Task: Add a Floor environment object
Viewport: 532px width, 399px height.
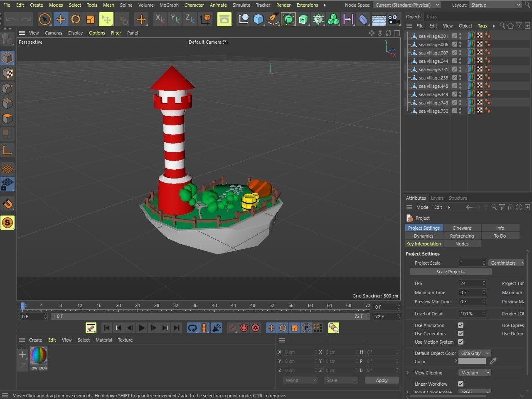Action: [379, 19]
